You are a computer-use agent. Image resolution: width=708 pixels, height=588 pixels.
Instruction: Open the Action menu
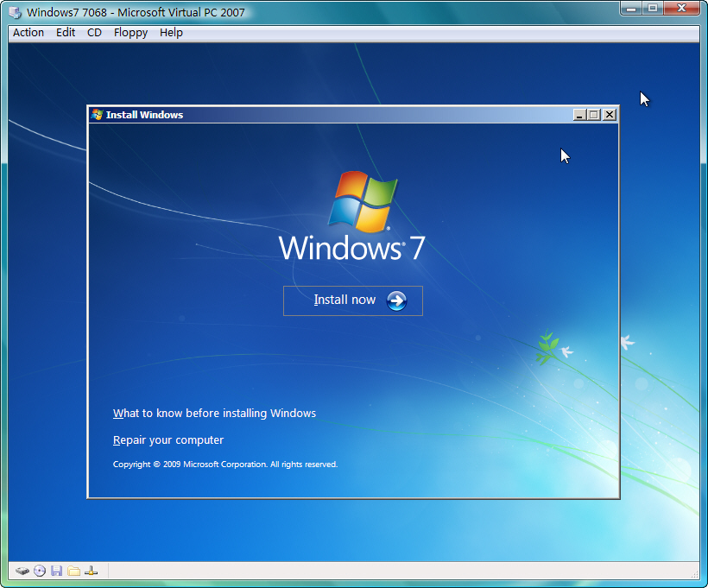(x=28, y=33)
